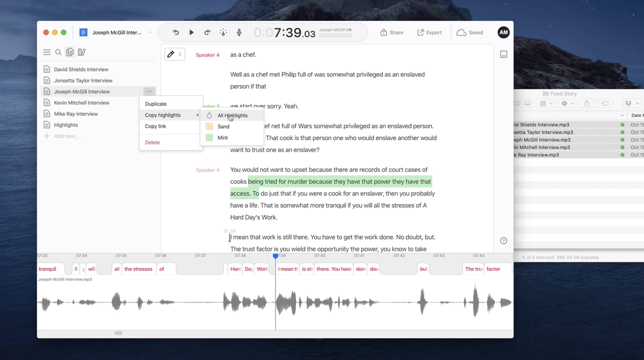Screen dimensions: 644x360
Task: Click the AM user avatar
Action: coord(503,32)
